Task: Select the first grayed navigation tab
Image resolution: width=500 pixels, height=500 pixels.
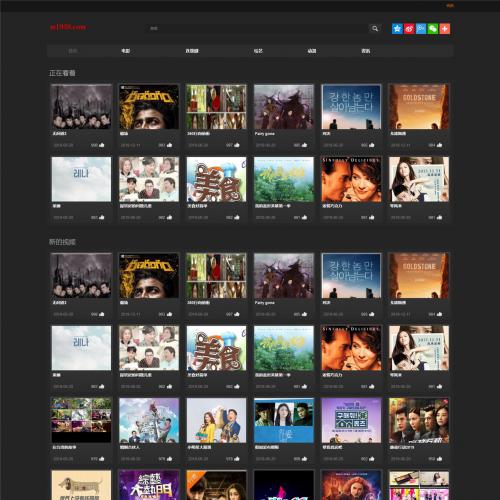Action: [73, 51]
